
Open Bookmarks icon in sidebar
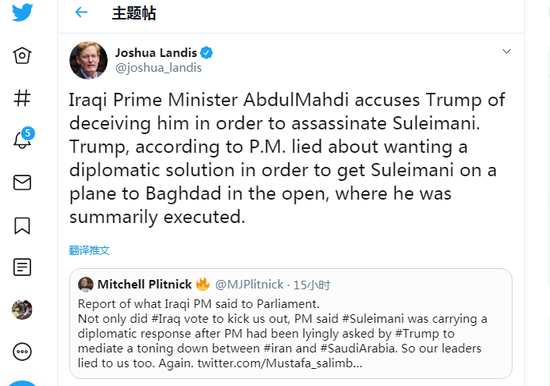tap(22, 225)
